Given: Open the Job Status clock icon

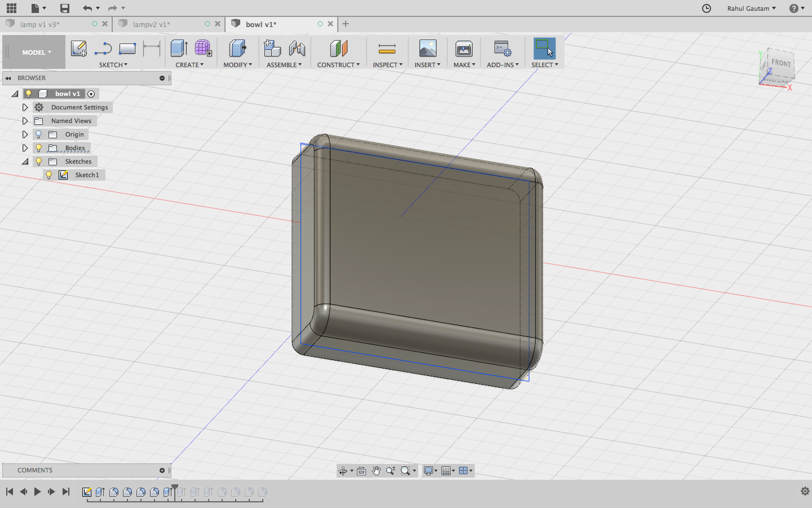Looking at the screenshot, I should [707, 8].
